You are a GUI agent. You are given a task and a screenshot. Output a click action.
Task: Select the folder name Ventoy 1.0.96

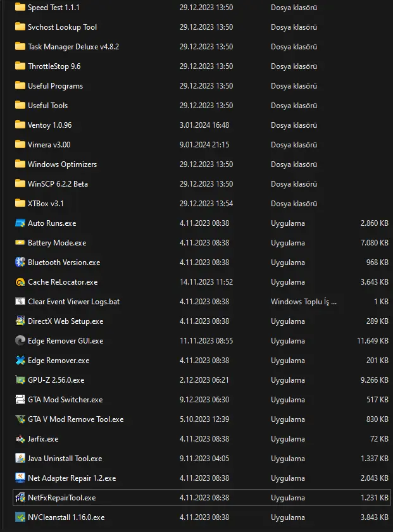[x=49, y=125]
